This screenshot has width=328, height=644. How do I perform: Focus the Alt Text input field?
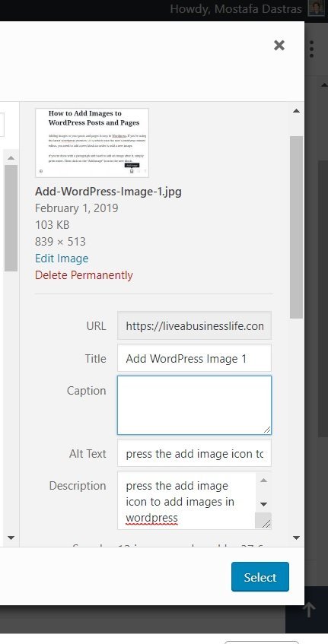click(x=194, y=453)
